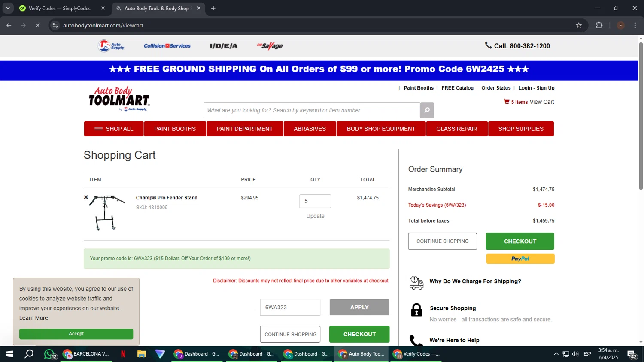Click Why Do We Charge For Shipping
Viewport: 644px width, 362px height.
tap(475, 281)
